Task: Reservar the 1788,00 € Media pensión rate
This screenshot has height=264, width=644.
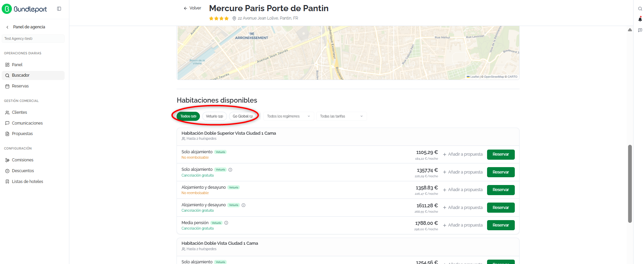Action: point(501,225)
